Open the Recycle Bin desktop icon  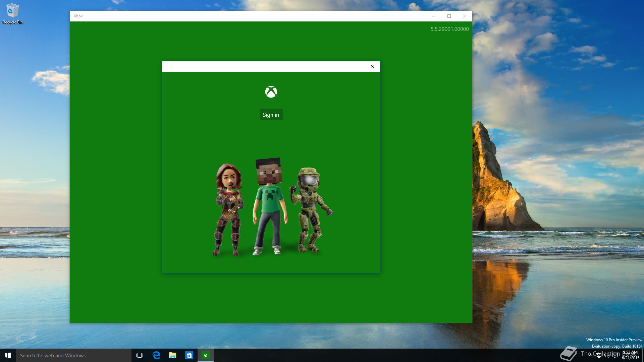click(13, 14)
